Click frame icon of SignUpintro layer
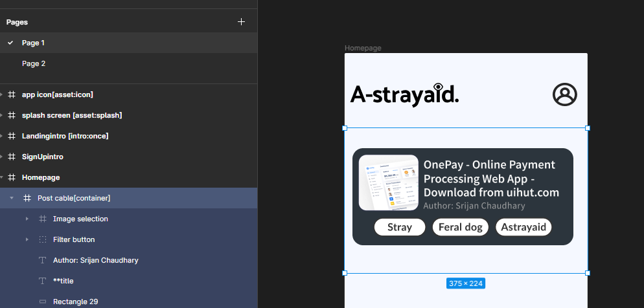 [x=12, y=157]
